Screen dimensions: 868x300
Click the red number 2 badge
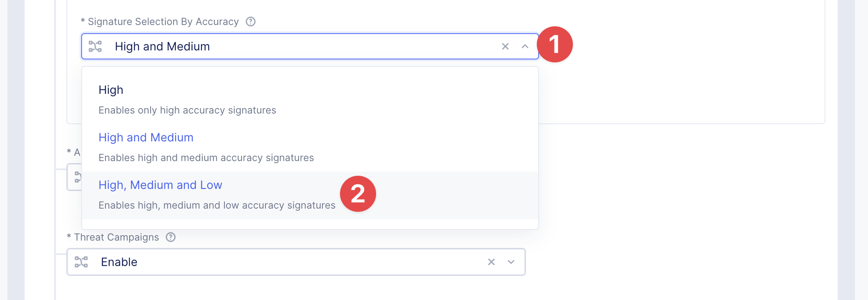[x=358, y=194]
